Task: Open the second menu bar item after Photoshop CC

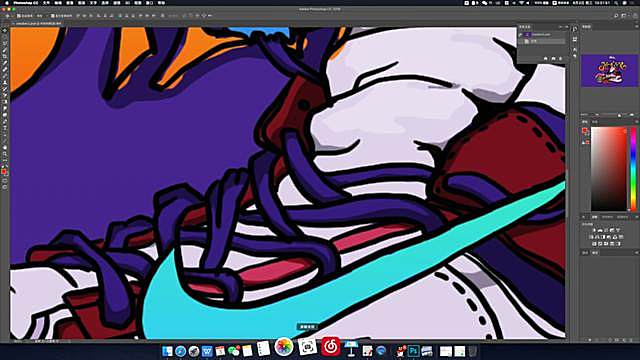Action: pyautogui.click(x=58, y=2)
